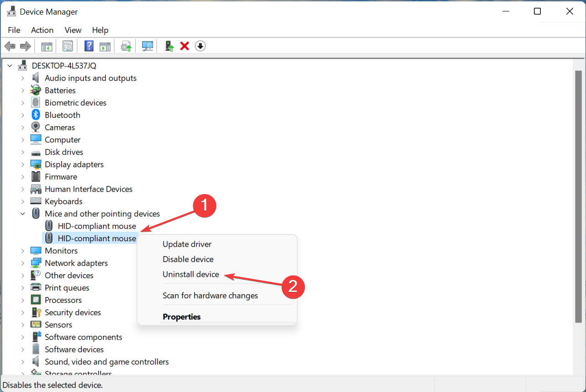The image size is (586, 392).
Task: Click the Back arrow toolbar icon
Action: point(10,46)
